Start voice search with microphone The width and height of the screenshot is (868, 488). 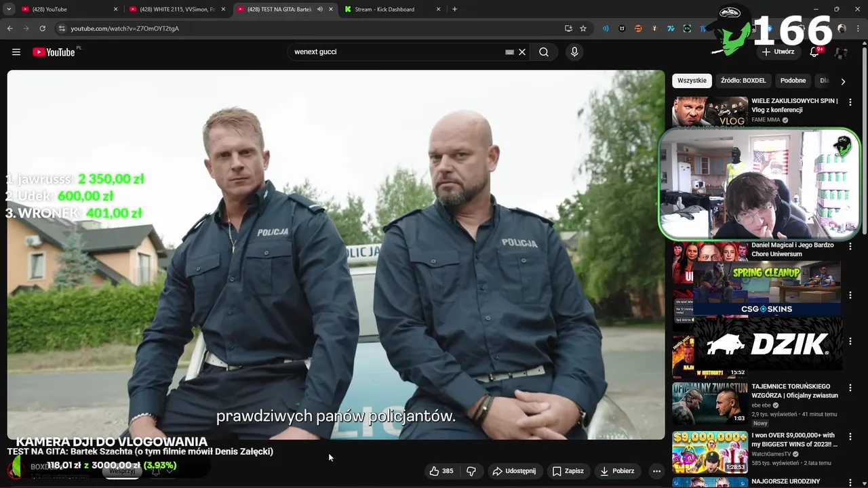574,52
